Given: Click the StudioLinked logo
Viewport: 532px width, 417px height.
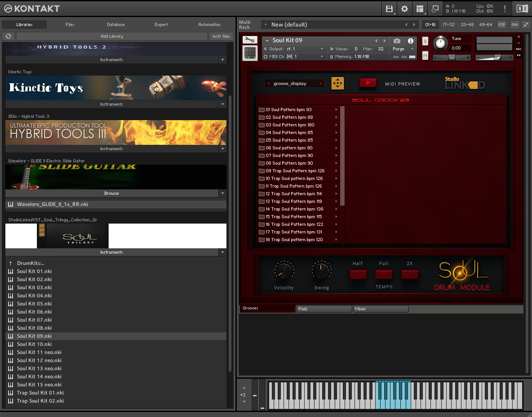Looking at the screenshot, I should [465, 83].
